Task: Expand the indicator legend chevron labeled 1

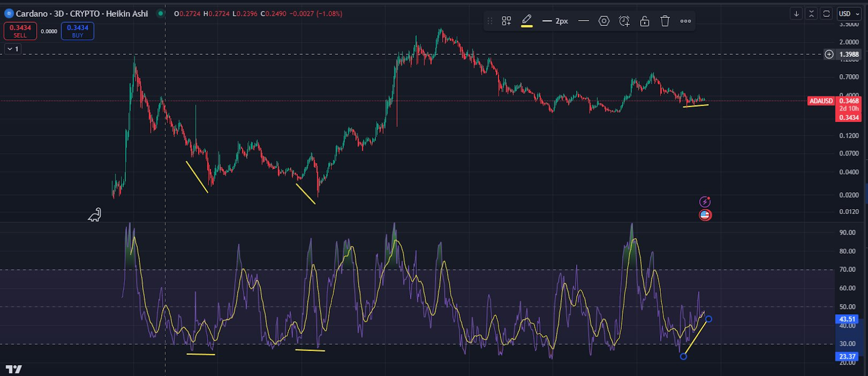Action: pyautogui.click(x=12, y=49)
